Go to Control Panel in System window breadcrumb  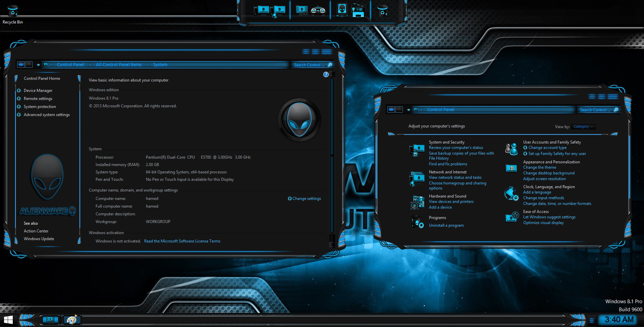coord(70,65)
